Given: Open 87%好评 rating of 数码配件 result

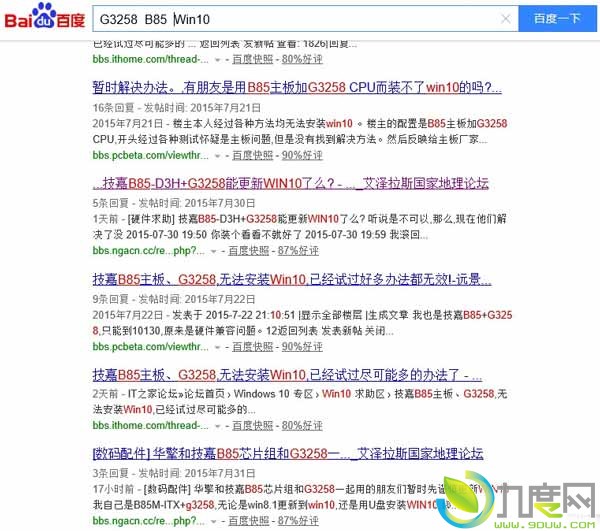Looking at the screenshot, I should pyautogui.click(x=298, y=521).
